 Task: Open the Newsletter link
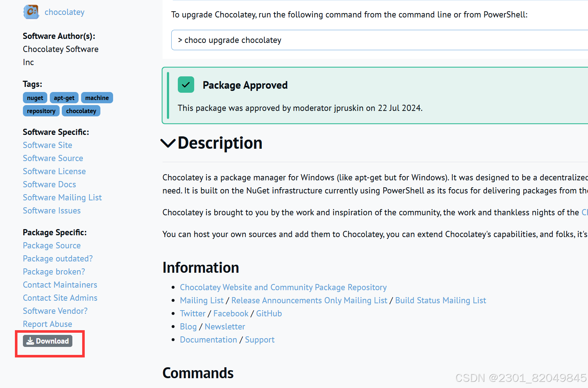(x=225, y=327)
